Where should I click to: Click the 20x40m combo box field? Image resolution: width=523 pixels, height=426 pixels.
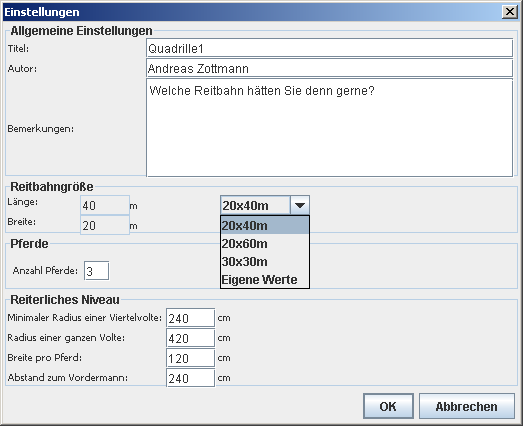[255, 205]
